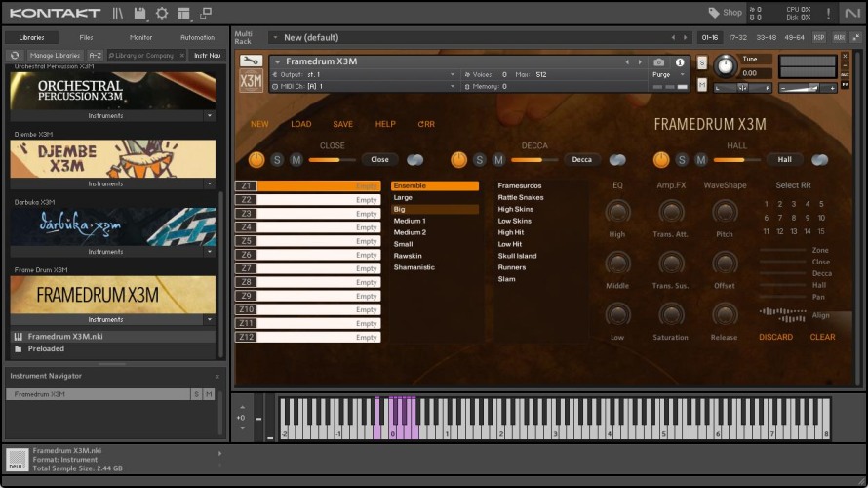Viewport: 868px width, 488px height.
Task: Click the LOAD button
Action: [300, 124]
